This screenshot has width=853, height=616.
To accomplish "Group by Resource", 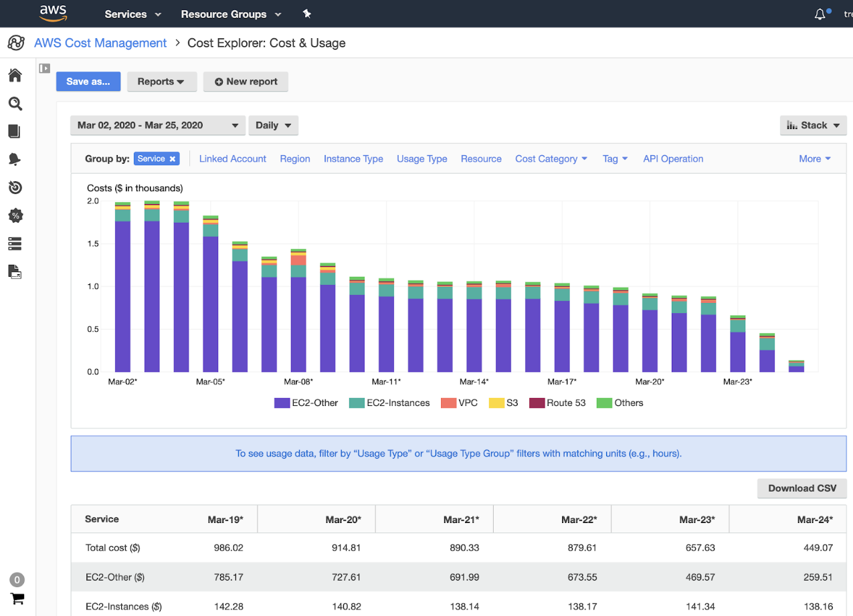I will pos(481,159).
